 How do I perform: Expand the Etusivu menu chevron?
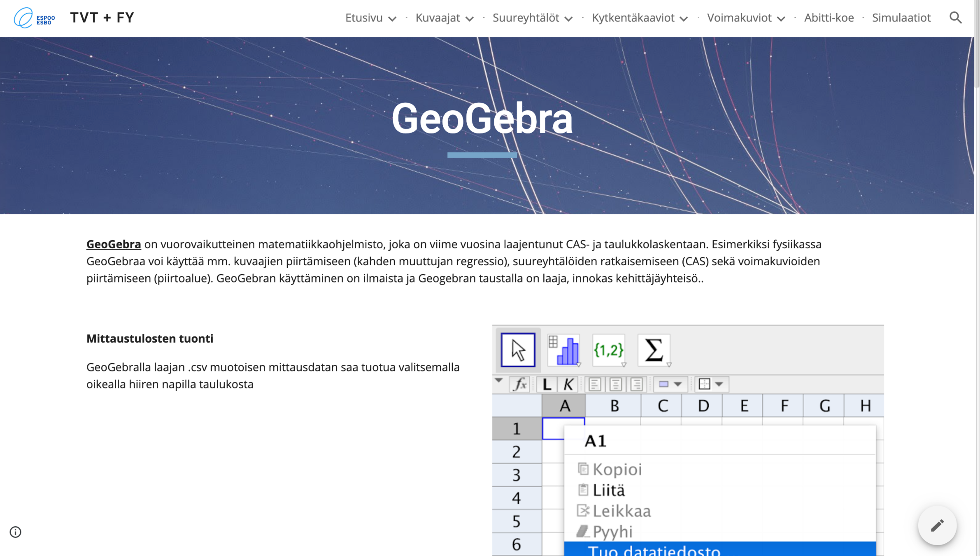392,19
